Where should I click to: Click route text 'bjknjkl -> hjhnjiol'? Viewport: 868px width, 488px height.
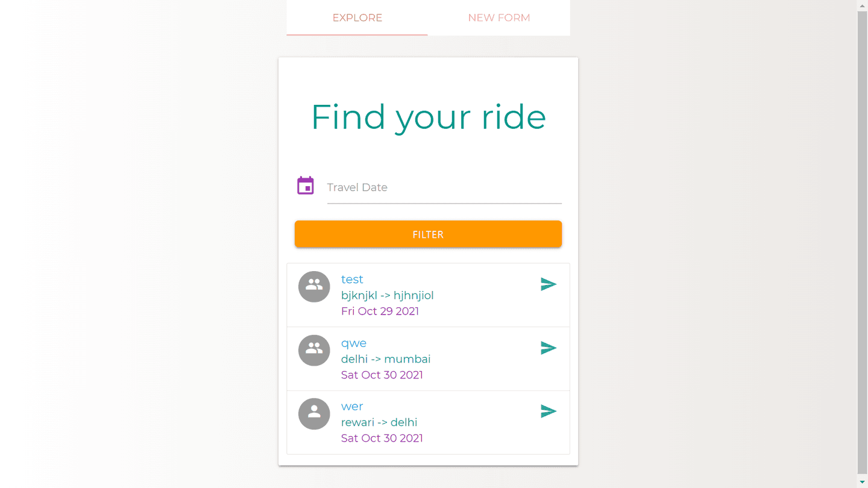point(388,295)
